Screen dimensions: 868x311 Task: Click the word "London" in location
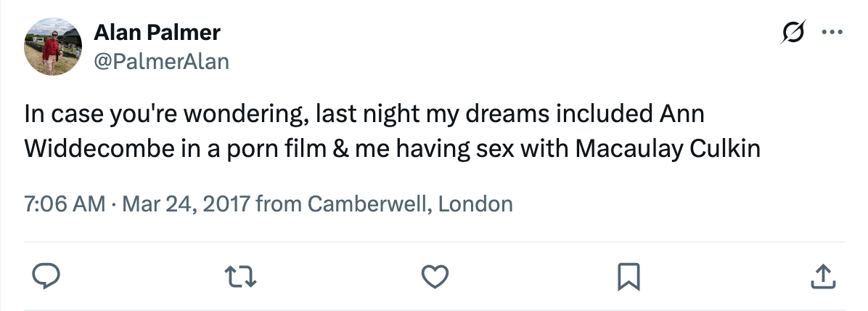point(475,203)
